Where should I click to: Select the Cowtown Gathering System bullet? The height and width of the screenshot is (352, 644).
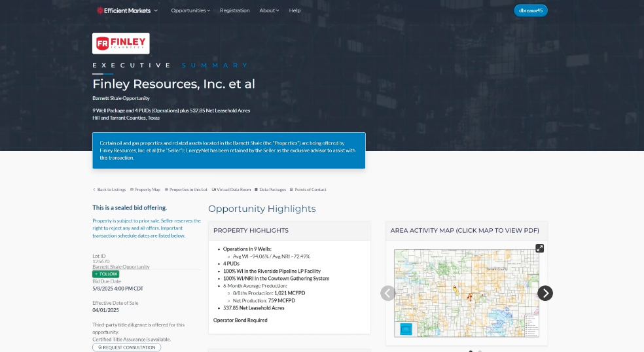tap(276, 279)
